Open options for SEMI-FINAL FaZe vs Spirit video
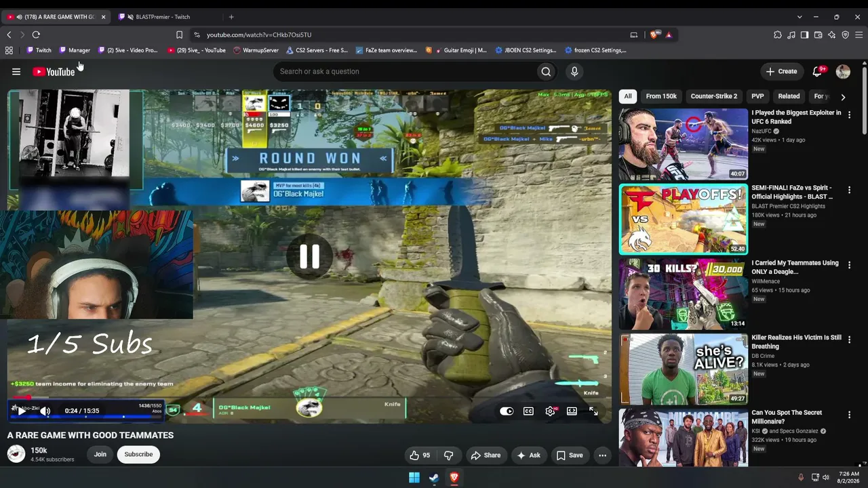The width and height of the screenshot is (868, 488). 849,190
